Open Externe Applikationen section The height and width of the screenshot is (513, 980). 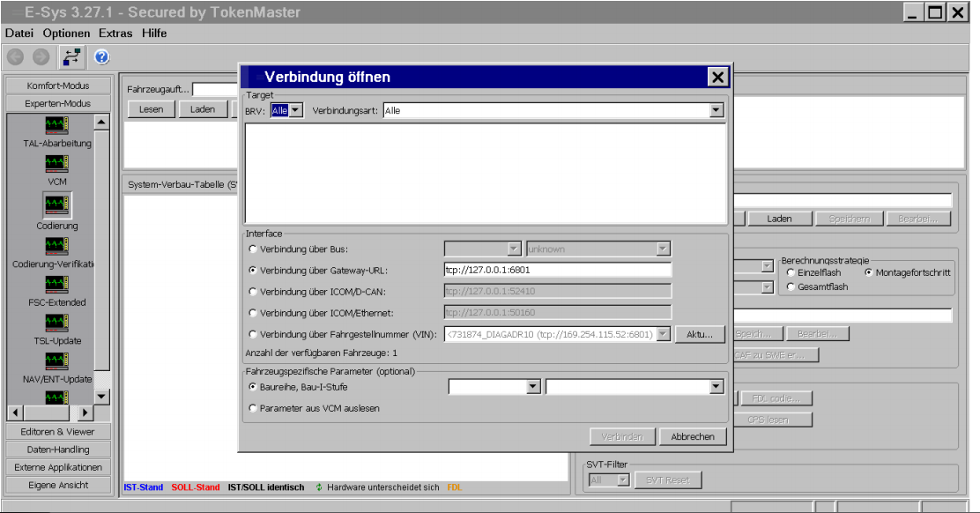click(58, 467)
